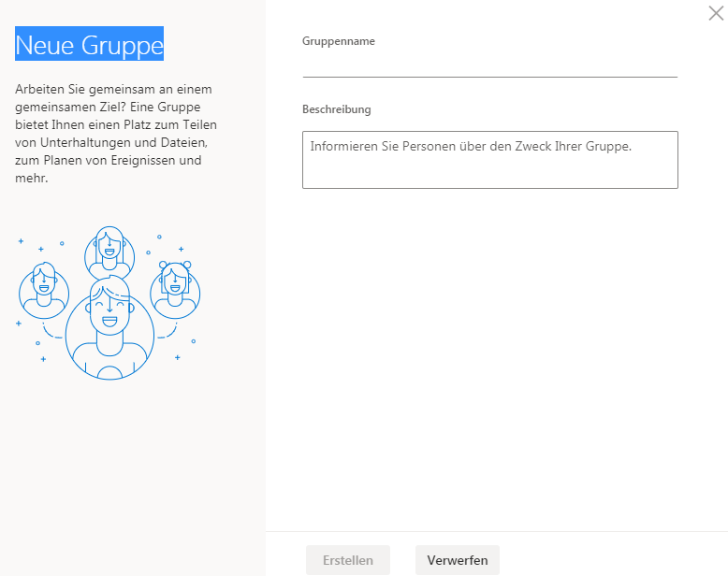Viewport: 728px width, 576px height.
Task: Click the Gruppenname input field
Action: pyautogui.click(x=489, y=65)
